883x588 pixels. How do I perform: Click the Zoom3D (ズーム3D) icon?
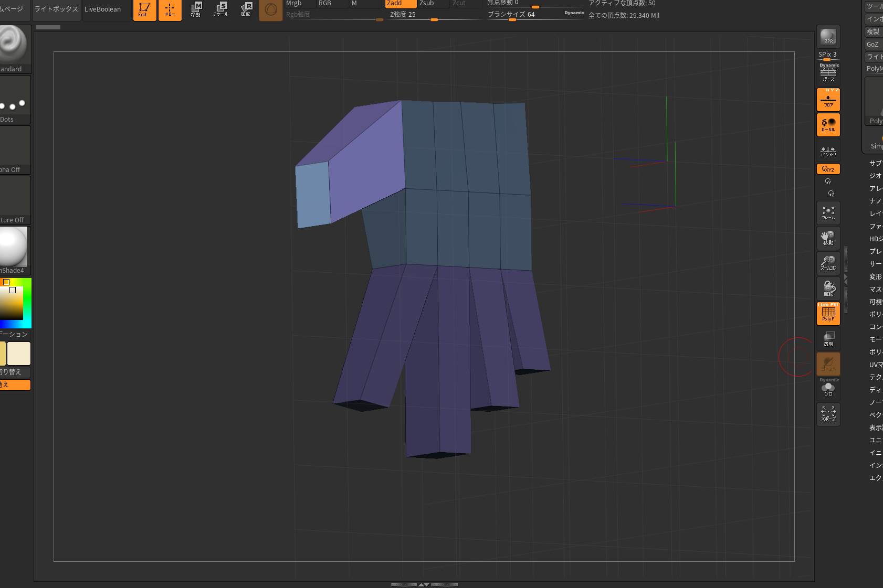click(828, 263)
